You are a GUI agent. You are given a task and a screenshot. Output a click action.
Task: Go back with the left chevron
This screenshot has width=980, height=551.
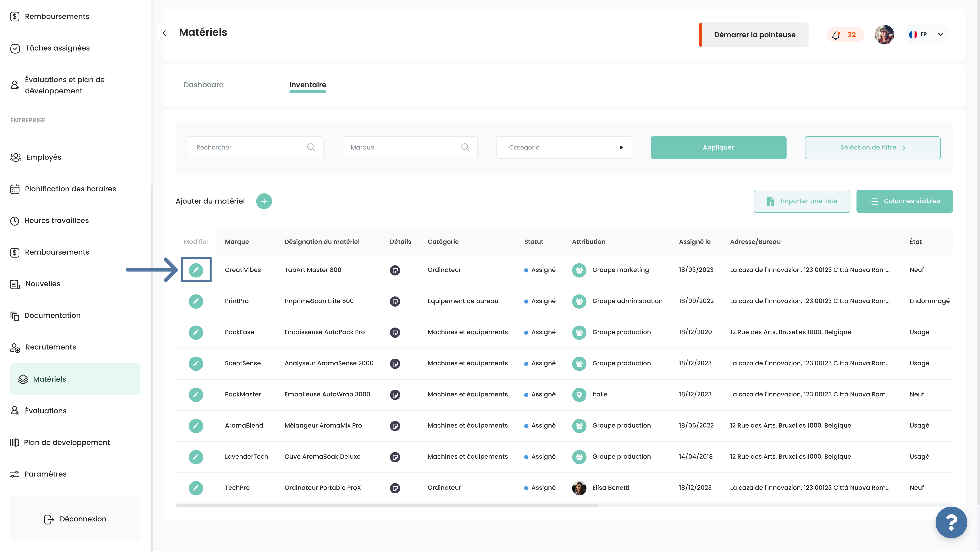click(164, 33)
